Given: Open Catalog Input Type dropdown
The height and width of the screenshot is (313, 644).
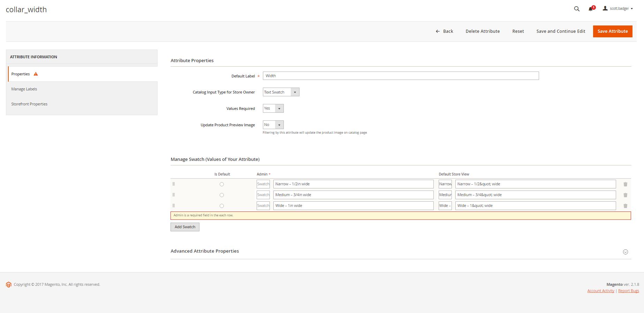Looking at the screenshot, I should [281, 92].
